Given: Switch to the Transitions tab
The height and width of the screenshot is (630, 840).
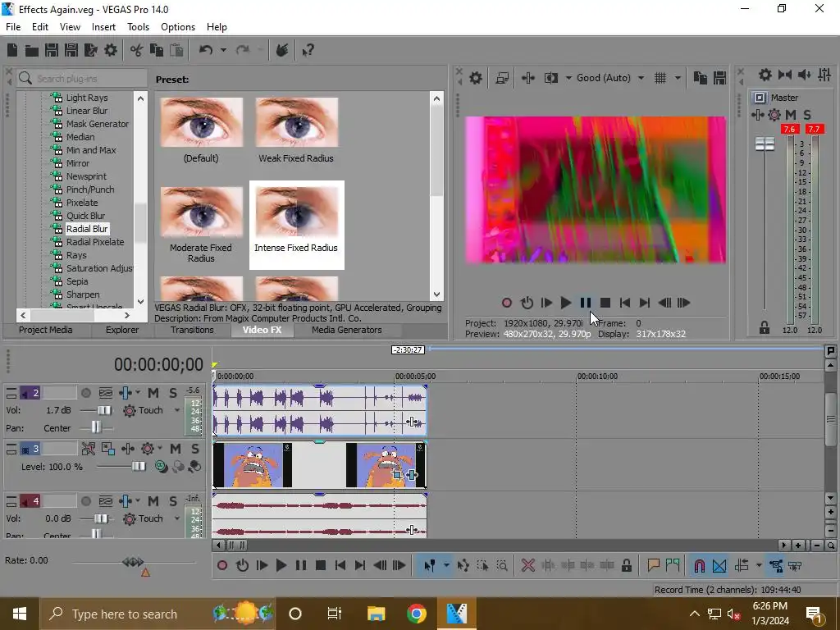Looking at the screenshot, I should [x=192, y=330].
